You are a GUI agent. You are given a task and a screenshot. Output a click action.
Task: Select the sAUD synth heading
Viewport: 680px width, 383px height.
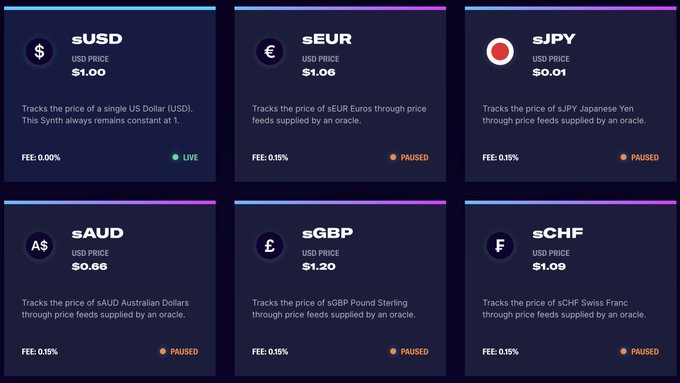[98, 233]
